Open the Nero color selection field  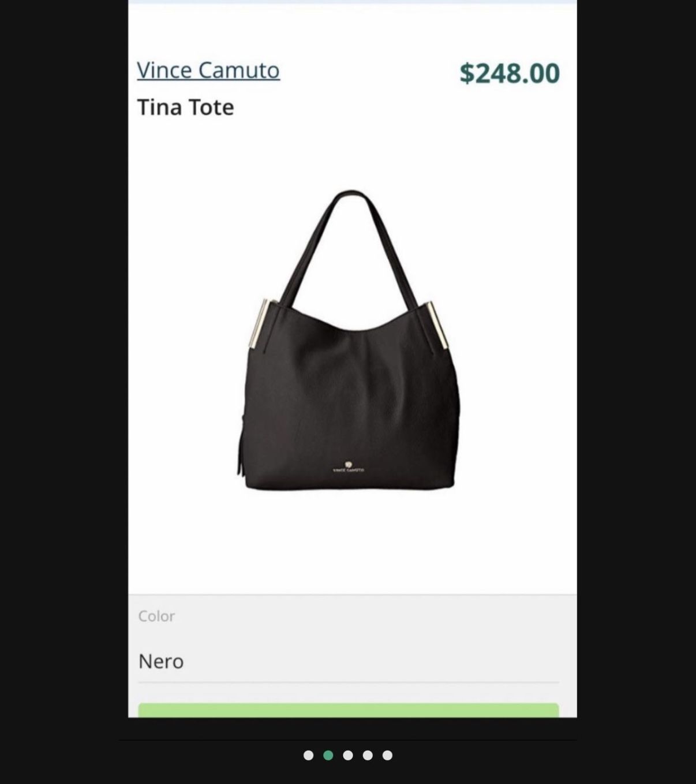[x=349, y=662]
